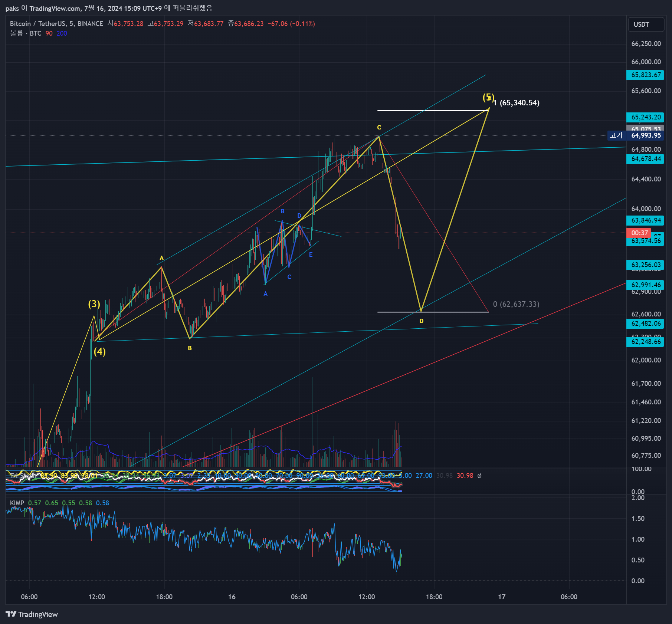Click the 63,256.03 cyan price label
The height and width of the screenshot is (624, 672).
click(646, 265)
